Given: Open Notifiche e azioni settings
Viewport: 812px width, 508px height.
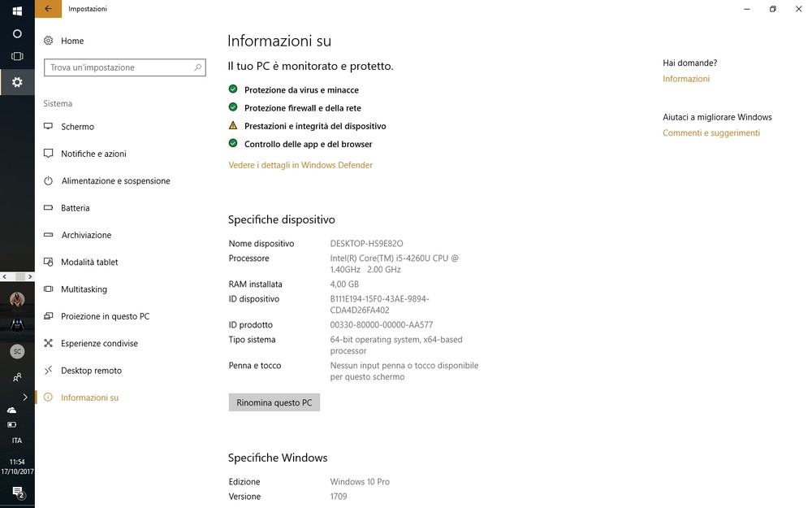Looking at the screenshot, I should coord(93,154).
